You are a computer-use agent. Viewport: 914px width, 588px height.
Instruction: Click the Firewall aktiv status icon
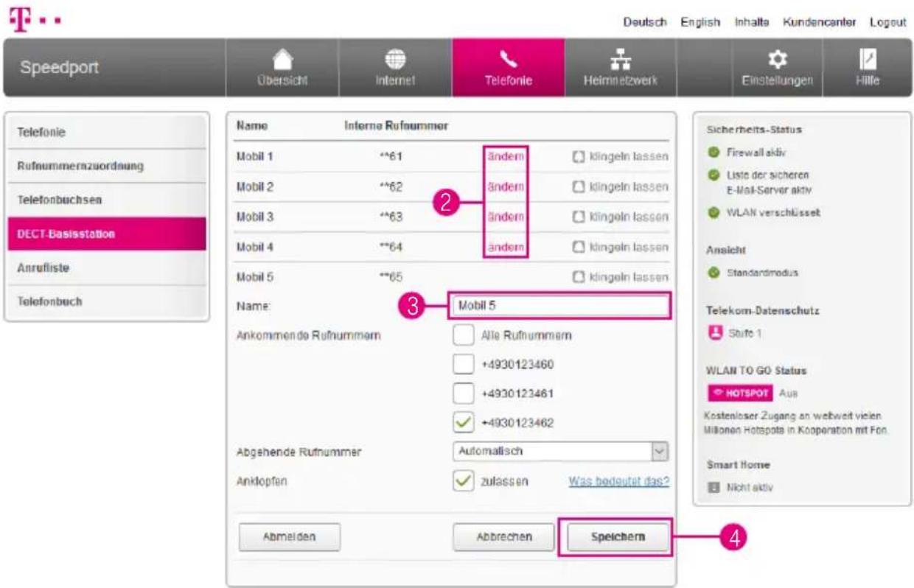point(714,153)
